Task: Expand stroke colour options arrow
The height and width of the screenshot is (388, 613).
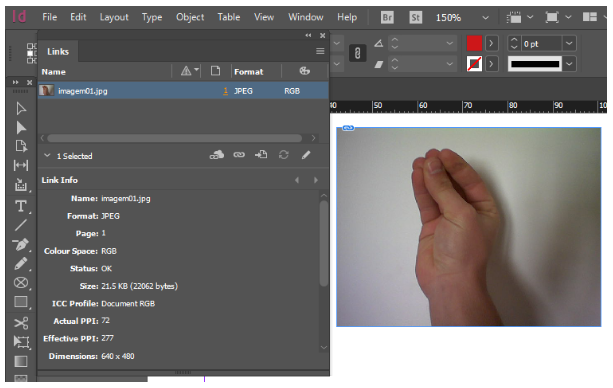Action: click(492, 64)
